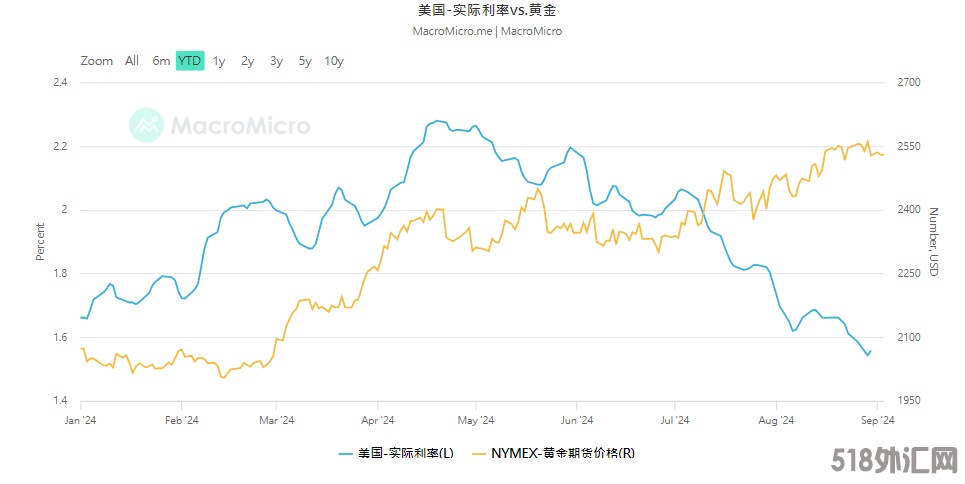
Task: Click the blue legend line marker
Action: click(x=346, y=454)
